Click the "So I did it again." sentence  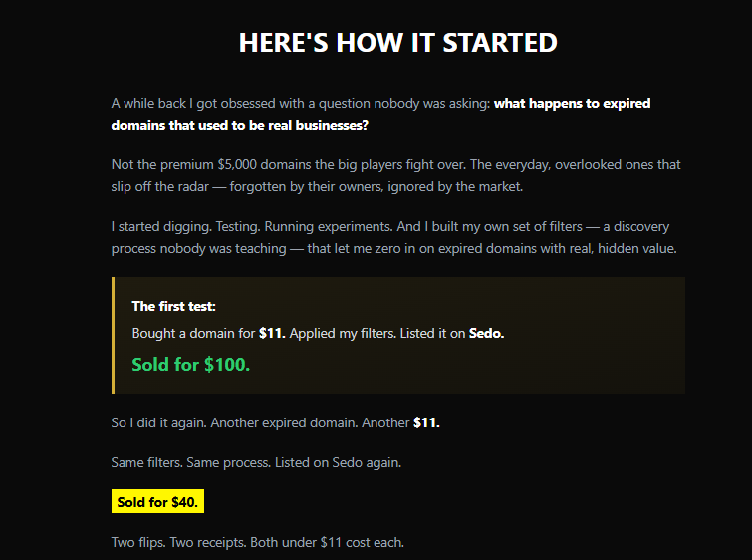point(158,423)
